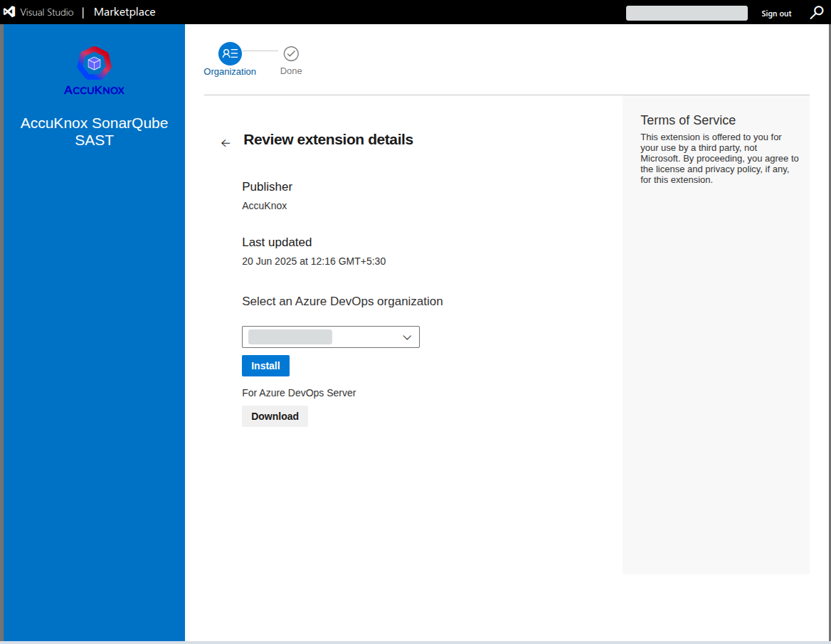831x644 pixels.
Task: Click the For Azure DevOps Server text
Action: pos(299,393)
